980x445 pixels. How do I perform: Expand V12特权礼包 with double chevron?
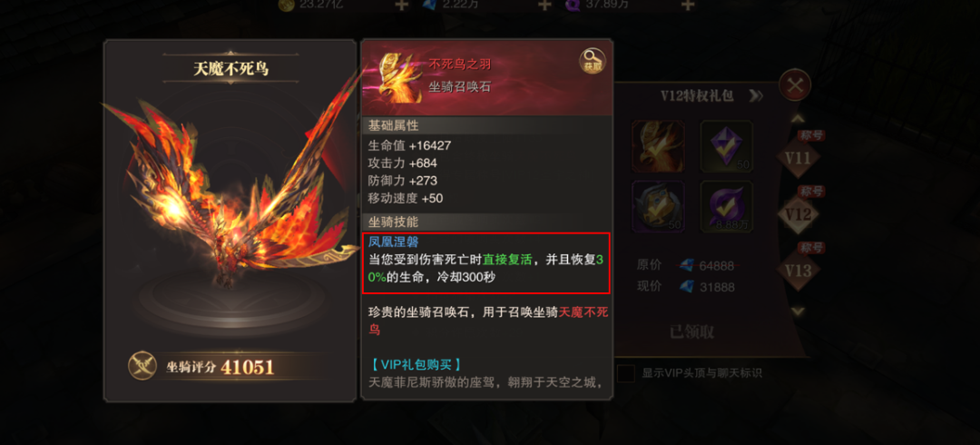pos(756,96)
